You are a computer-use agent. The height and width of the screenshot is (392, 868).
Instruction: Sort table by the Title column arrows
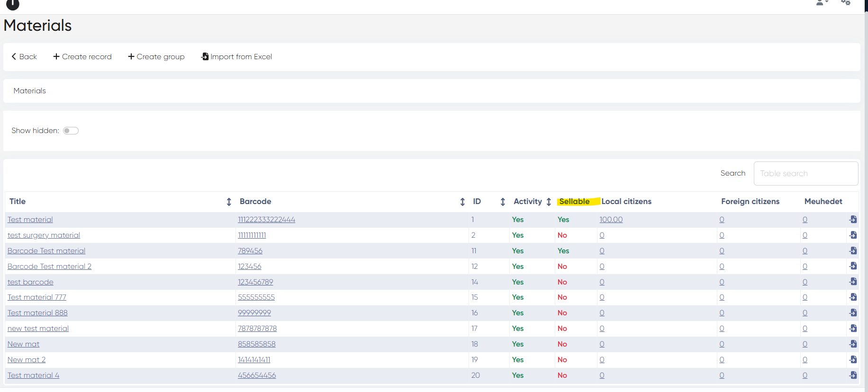pyautogui.click(x=229, y=202)
